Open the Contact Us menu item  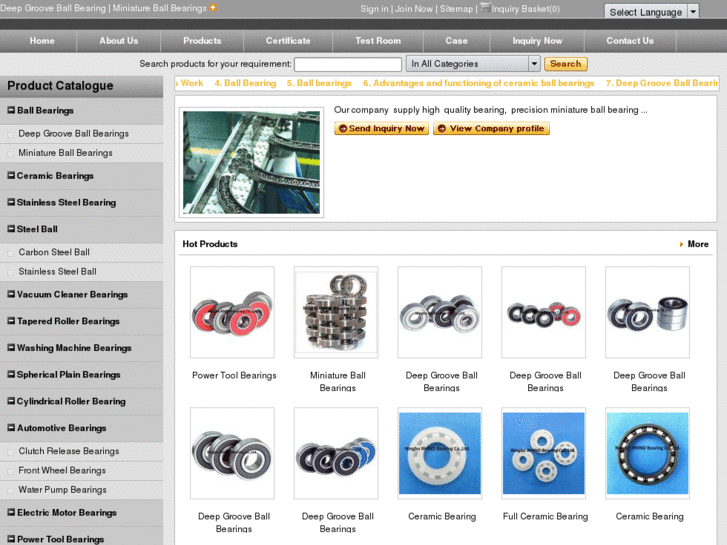[x=630, y=41]
